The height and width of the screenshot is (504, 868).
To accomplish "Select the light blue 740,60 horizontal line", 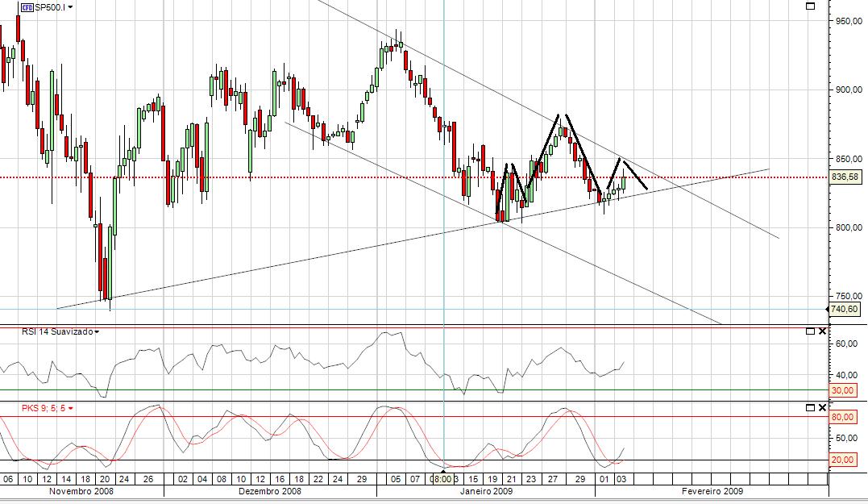I will click(414, 309).
